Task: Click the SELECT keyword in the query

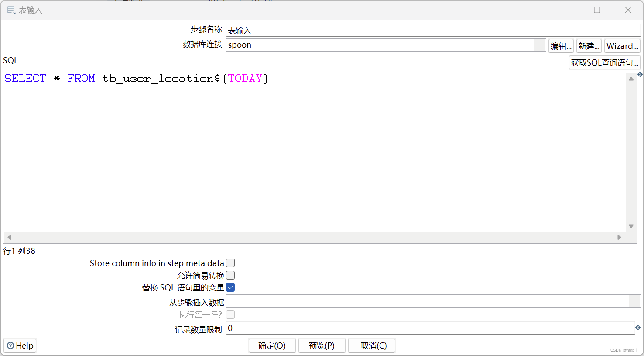Action: point(25,79)
